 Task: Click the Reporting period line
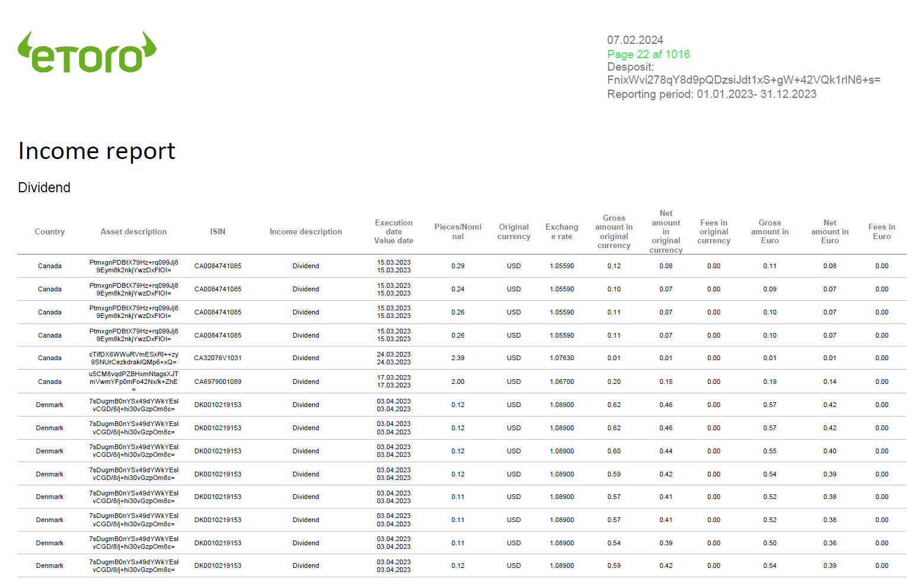(x=711, y=94)
